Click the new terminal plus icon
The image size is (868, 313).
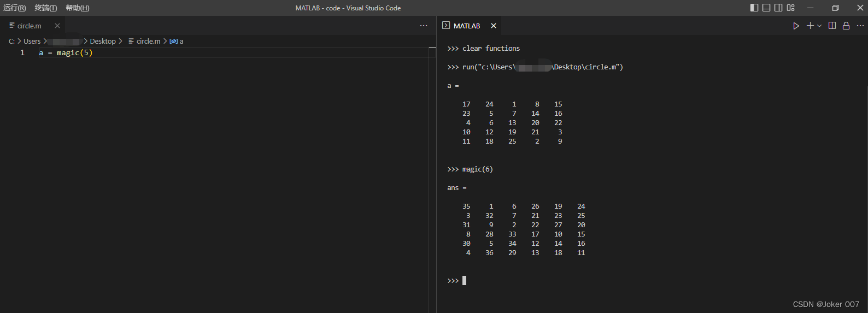point(810,26)
